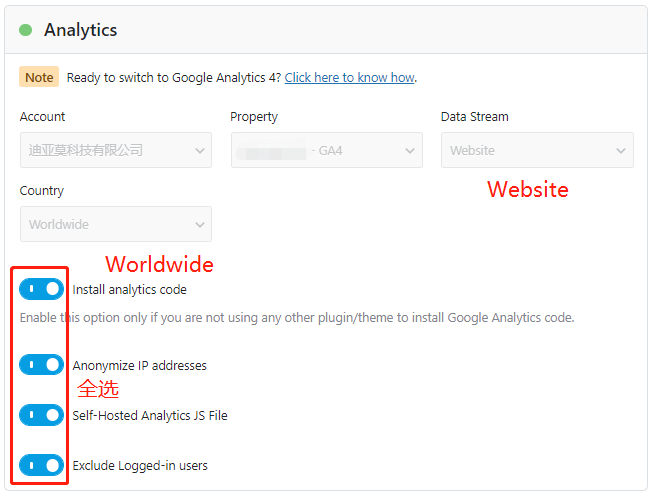The width and height of the screenshot is (653, 495).
Task: Click the green Analytics status dot
Action: click(25, 30)
